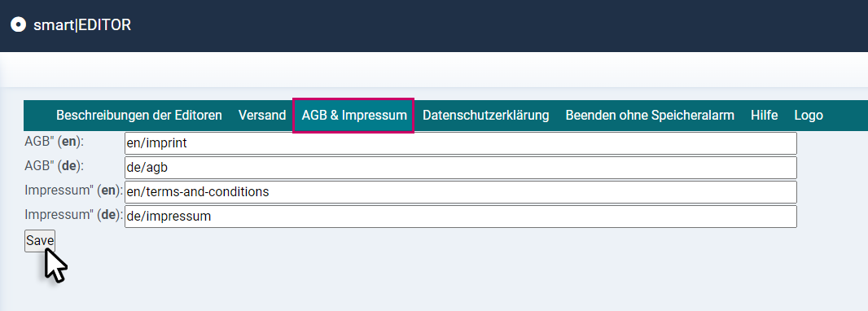Image resolution: width=868 pixels, height=311 pixels.
Task: Open the Hilfe menu item
Action: click(x=764, y=115)
